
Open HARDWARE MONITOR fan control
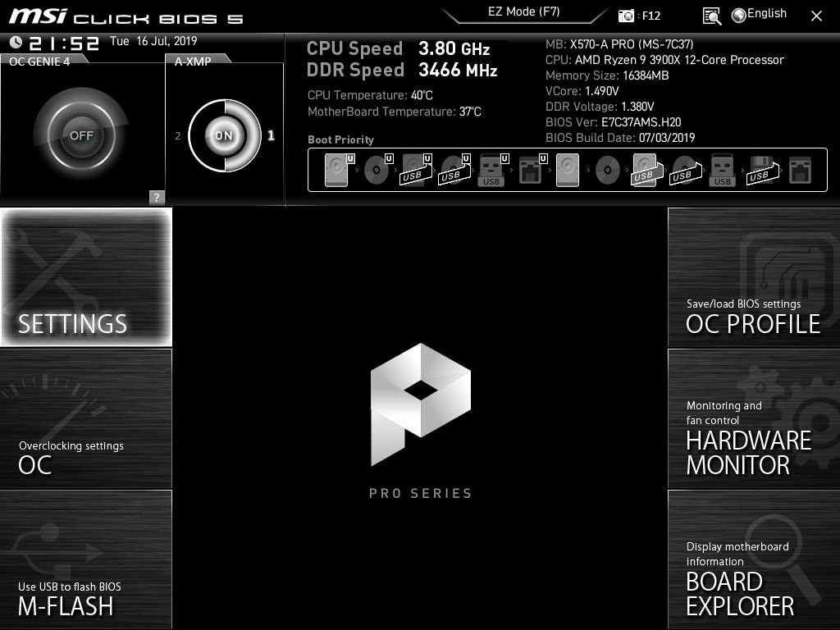753,418
